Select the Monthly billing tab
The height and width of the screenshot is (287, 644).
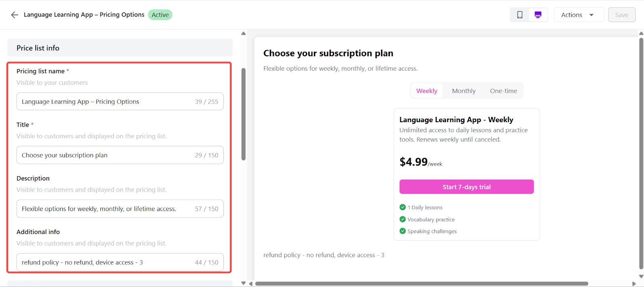464,91
